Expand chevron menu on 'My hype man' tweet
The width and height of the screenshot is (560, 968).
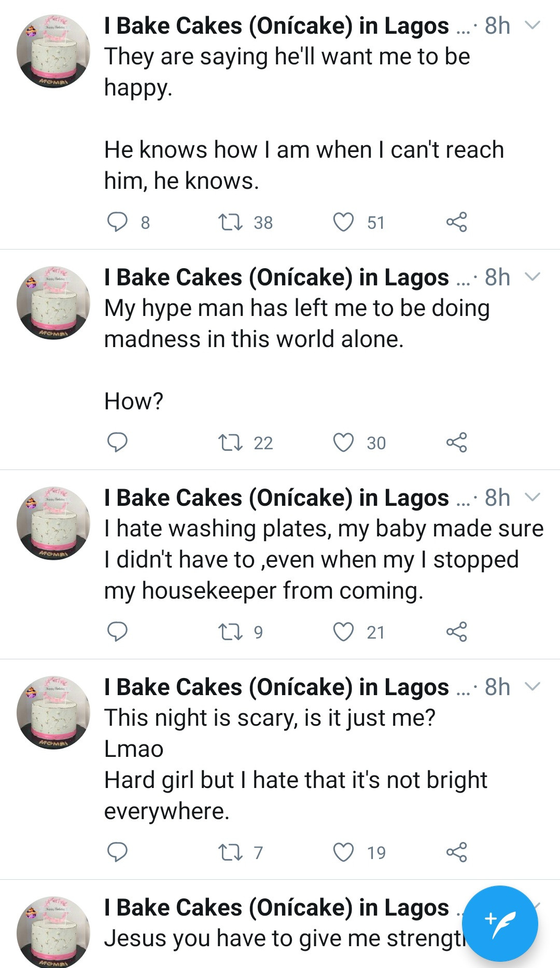point(533,277)
